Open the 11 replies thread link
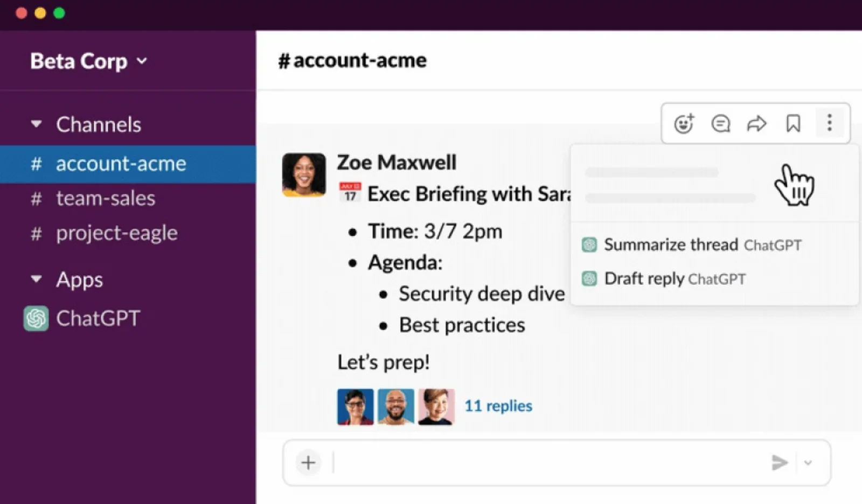862x504 pixels. point(498,405)
